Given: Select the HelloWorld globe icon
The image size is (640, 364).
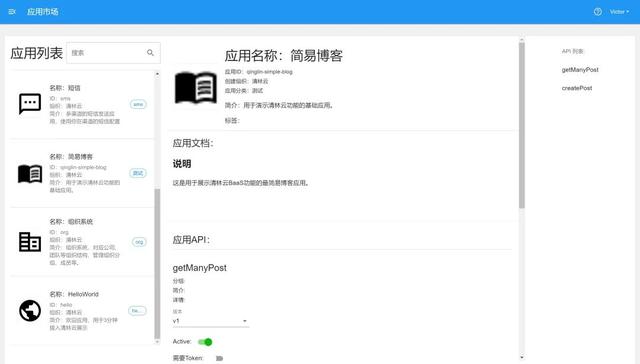Looking at the screenshot, I should click(30, 311).
